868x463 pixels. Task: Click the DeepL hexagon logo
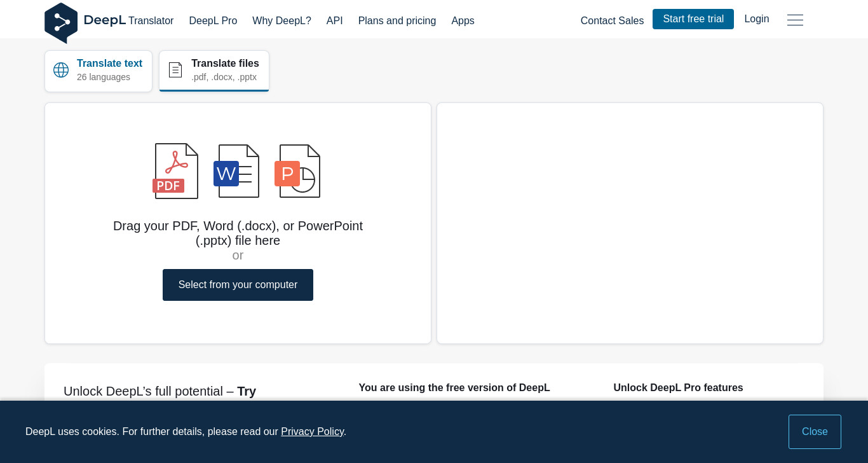click(61, 22)
